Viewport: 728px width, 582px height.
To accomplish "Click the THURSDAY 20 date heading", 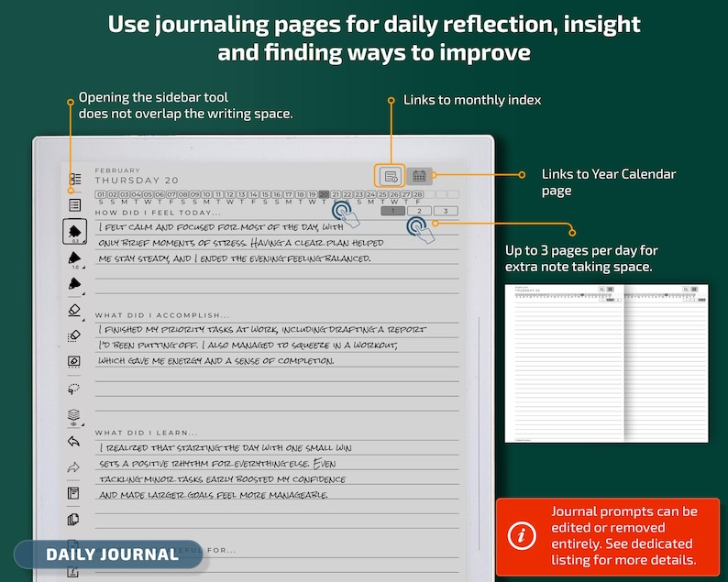I will point(137,181).
